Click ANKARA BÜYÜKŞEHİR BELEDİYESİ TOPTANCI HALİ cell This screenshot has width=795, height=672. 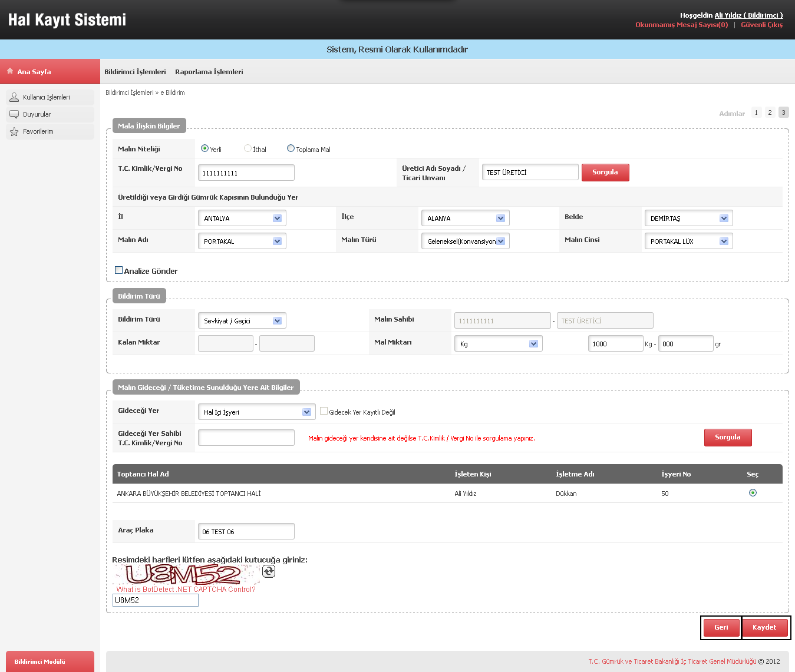[x=189, y=494]
